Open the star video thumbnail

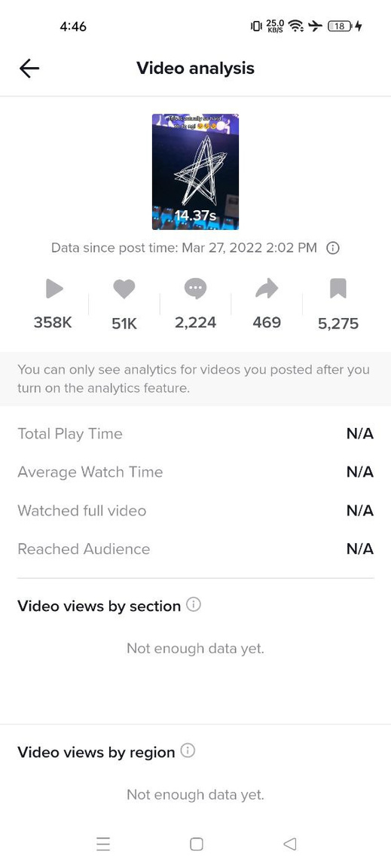click(x=196, y=172)
